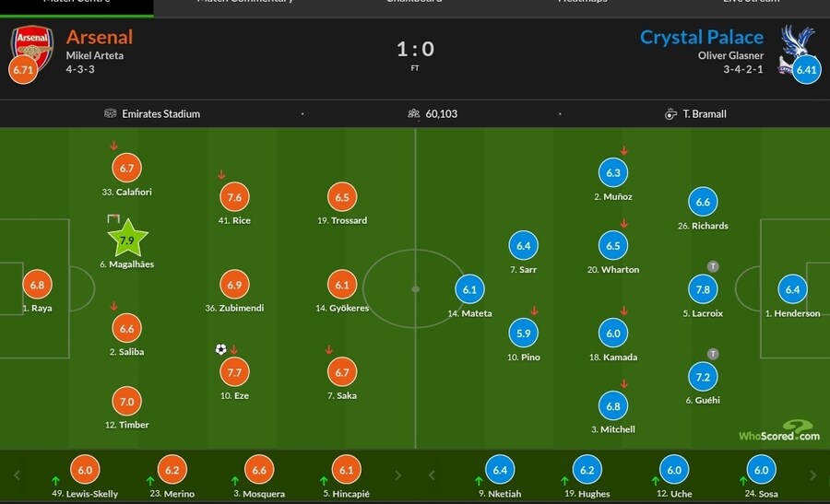
Task: Click the Emirates Stadium icon
Action: 113,114
